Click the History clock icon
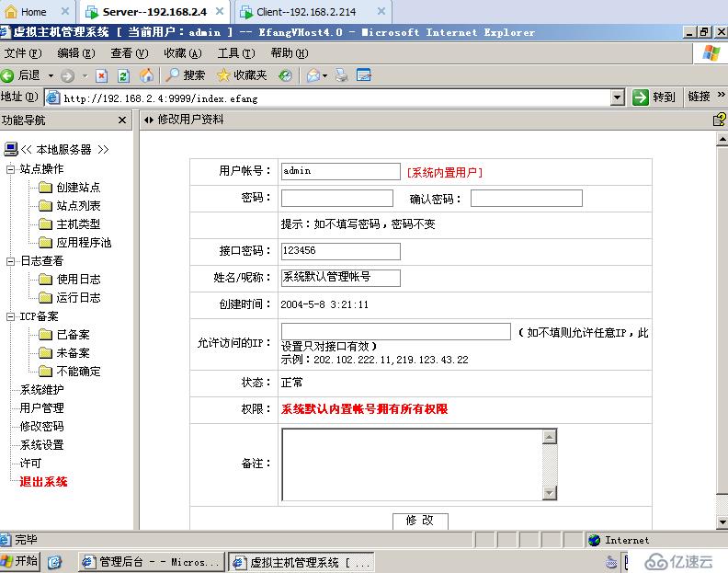Screen dimensions: 728x573 pyautogui.click(x=285, y=75)
